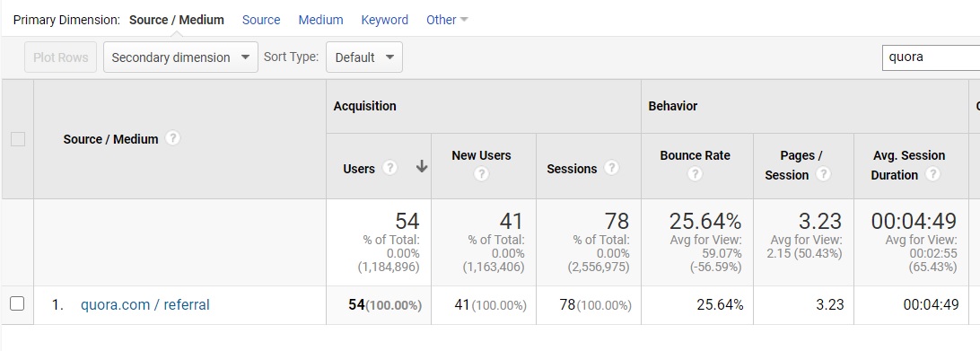Check the quora.com / referral row checkbox
980x351 pixels.
(18, 304)
